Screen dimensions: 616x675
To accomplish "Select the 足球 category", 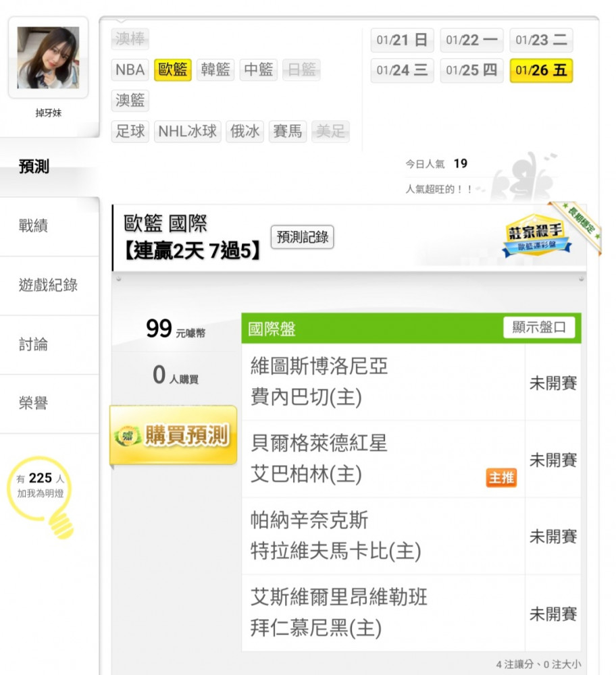I will 130,132.
